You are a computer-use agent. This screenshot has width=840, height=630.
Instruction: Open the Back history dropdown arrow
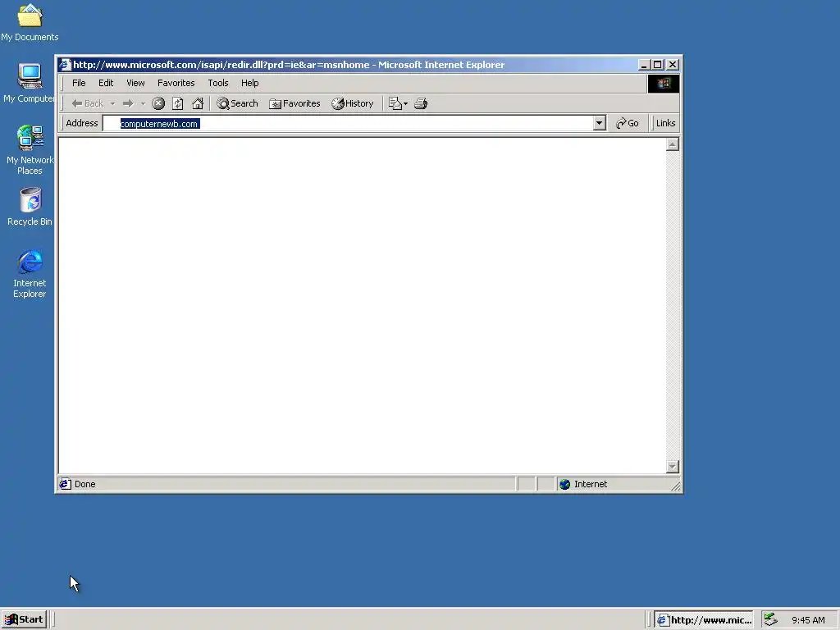click(112, 103)
